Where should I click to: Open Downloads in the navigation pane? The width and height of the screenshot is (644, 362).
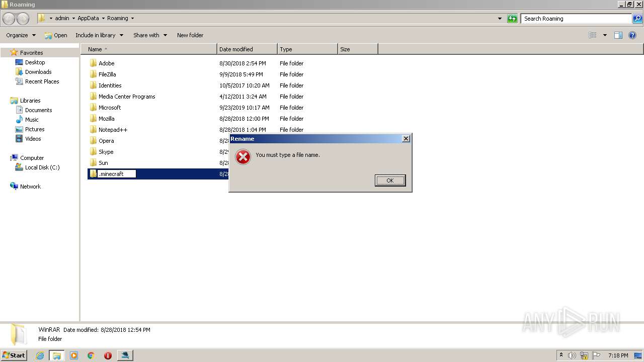38,72
